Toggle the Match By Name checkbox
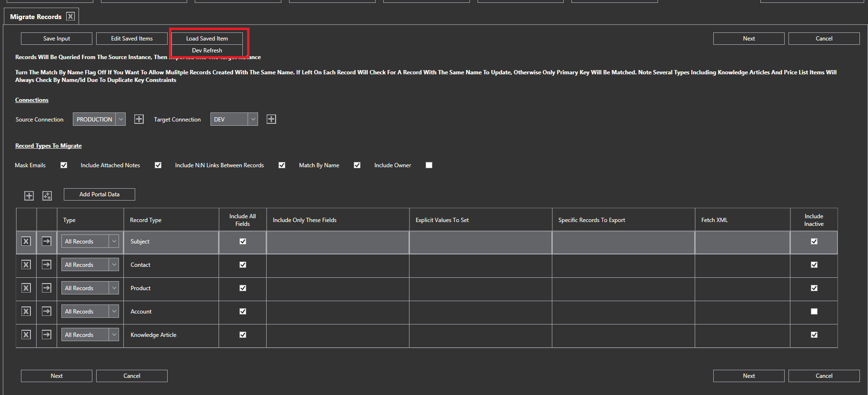The height and width of the screenshot is (395, 868). pos(357,165)
